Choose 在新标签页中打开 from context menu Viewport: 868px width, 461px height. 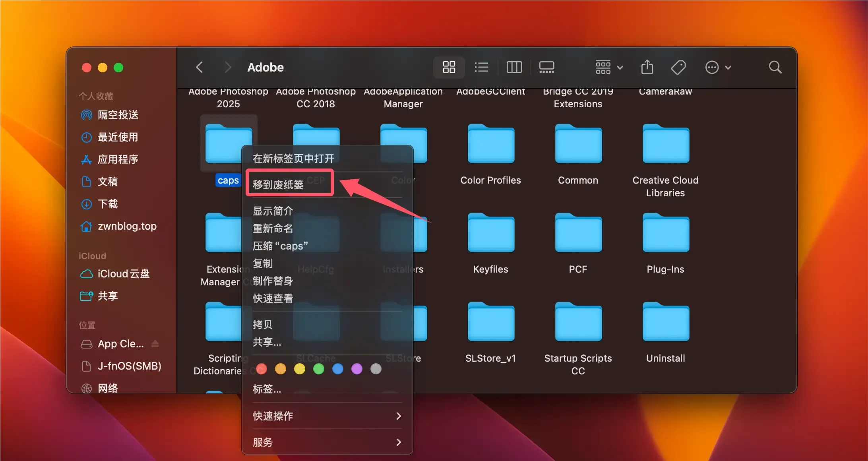[x=327, y=159]
